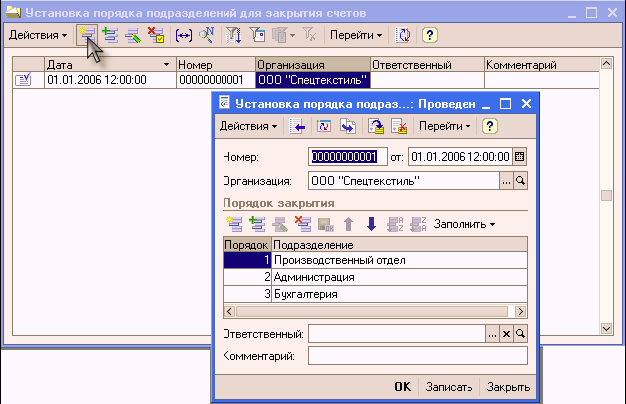Open calendar picker next to date field
Viewport: 626px width, 404px height.
click(x=519, y=156)
